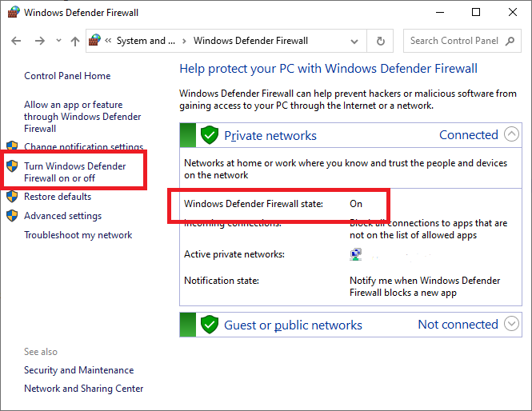Screen dimensions: 532x411
Task: Open Troubleshoot my network link
Action: click(x=78, y=235)
